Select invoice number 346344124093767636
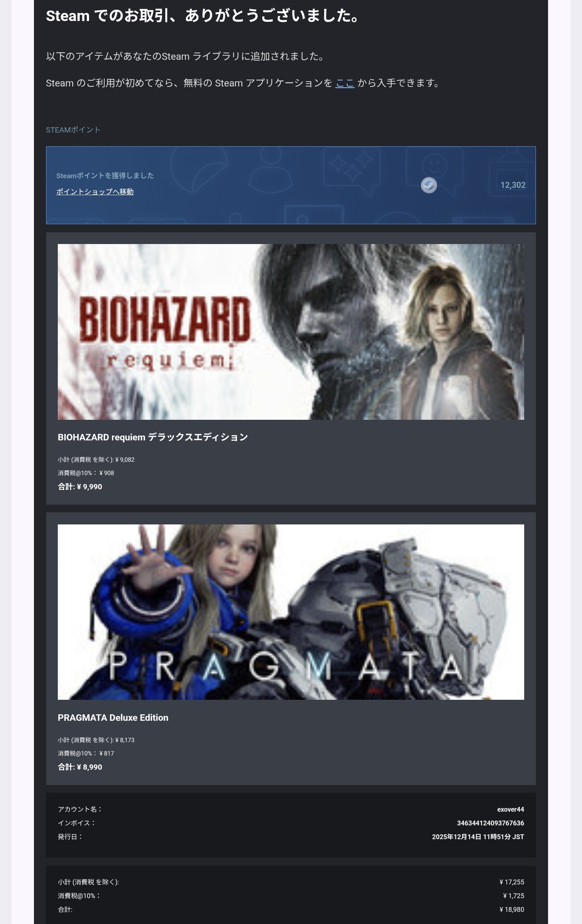 click(490, 823)
